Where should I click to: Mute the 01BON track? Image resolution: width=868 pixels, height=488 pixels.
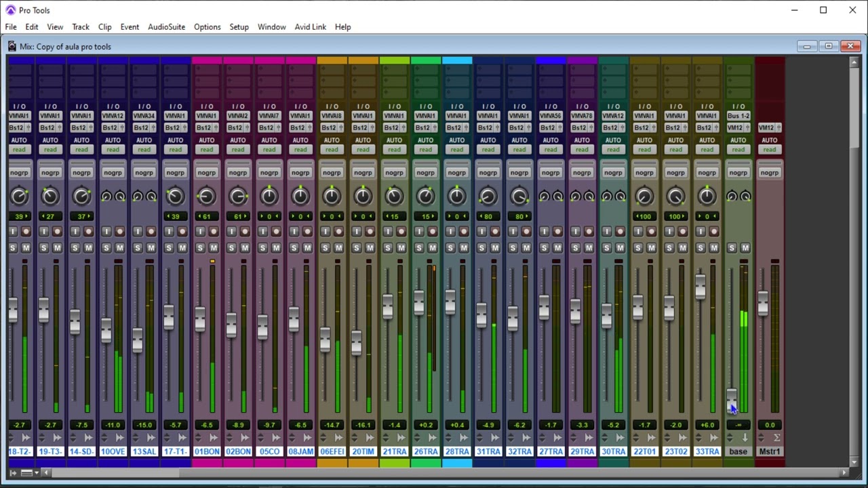pos(214,248)
